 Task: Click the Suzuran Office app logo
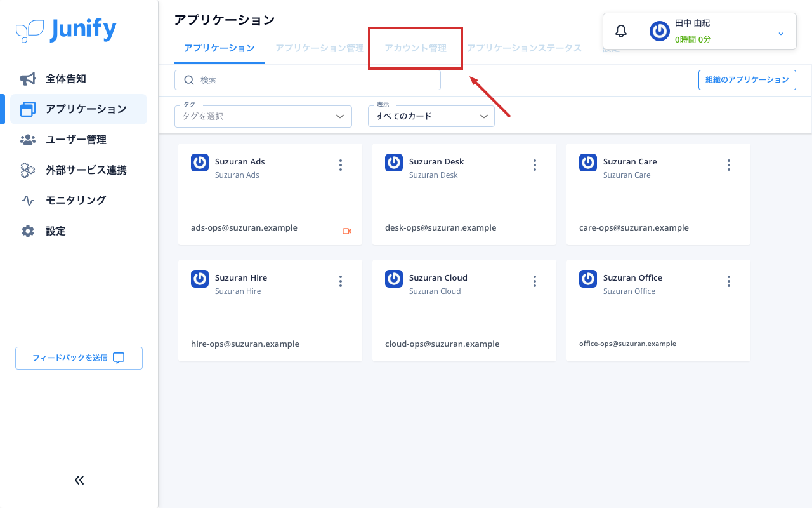tap(588, 279)
